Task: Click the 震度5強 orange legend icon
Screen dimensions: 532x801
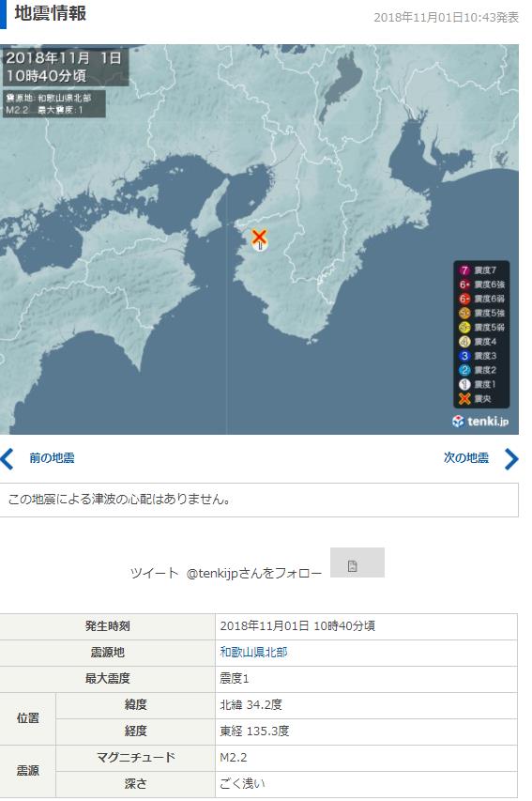Action: click(464, 313)
